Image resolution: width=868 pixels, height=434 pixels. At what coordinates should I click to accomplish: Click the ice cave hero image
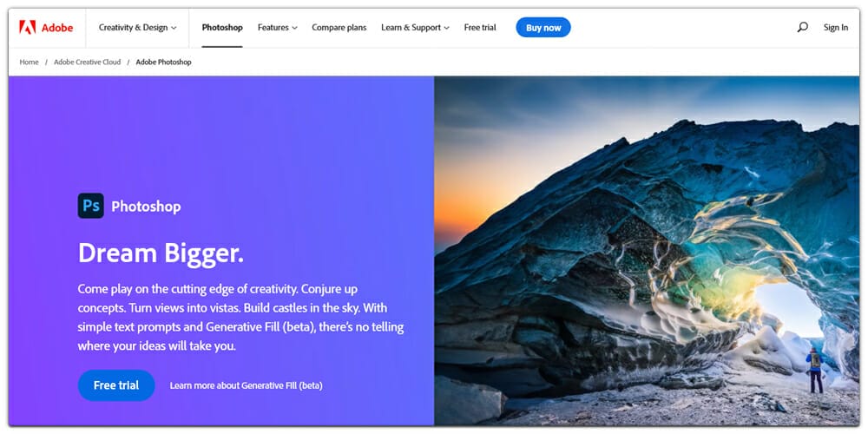point(647,251)
